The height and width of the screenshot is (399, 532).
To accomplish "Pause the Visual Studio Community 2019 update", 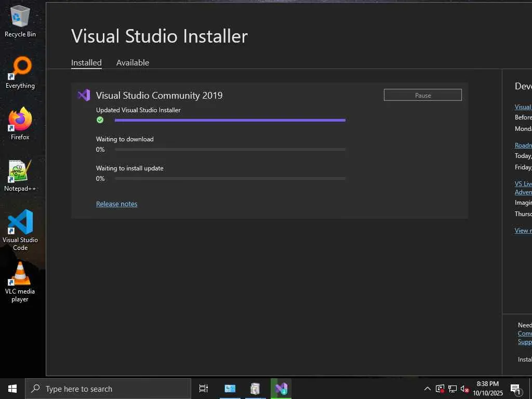I will coord(423,95).
